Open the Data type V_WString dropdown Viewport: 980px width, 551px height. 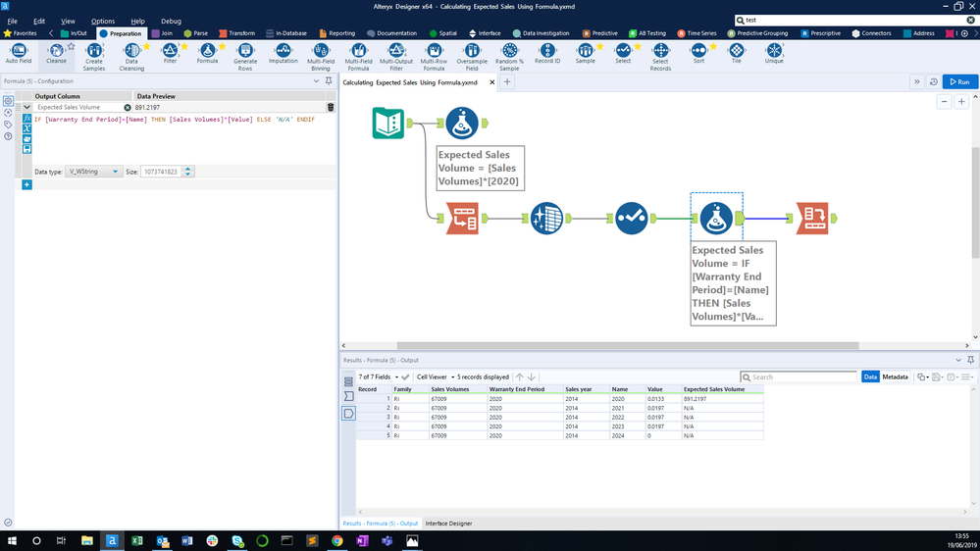click(x=93, y=172)
